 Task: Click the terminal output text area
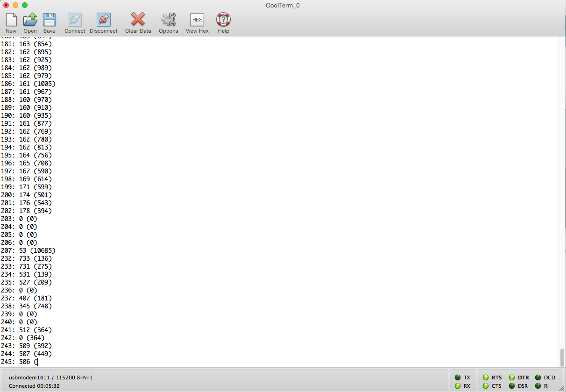279,202
